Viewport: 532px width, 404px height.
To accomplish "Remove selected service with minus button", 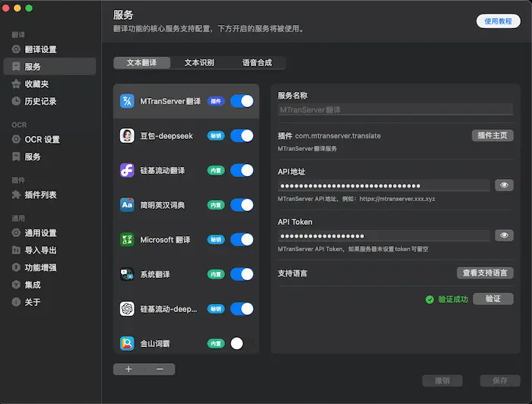I will point(160,369).
